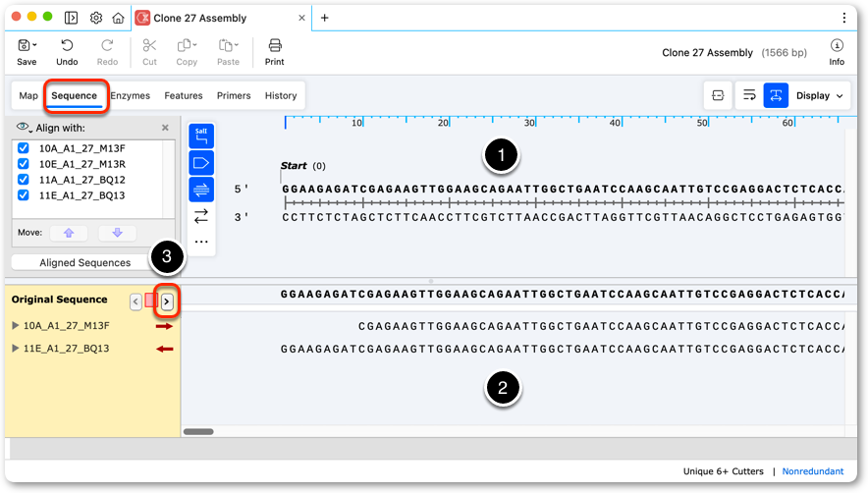This screenshot has height=493, width=868.
Task: Toggle the blue double-arrow side button
Action: click(x=201, y=190)
